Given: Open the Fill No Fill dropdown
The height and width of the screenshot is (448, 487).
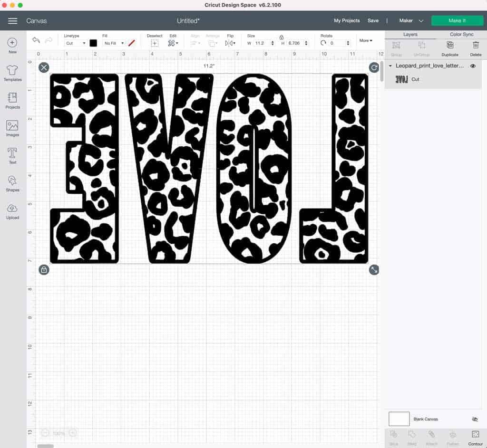Looking at the screenshot, I should [x=114, y=43].
